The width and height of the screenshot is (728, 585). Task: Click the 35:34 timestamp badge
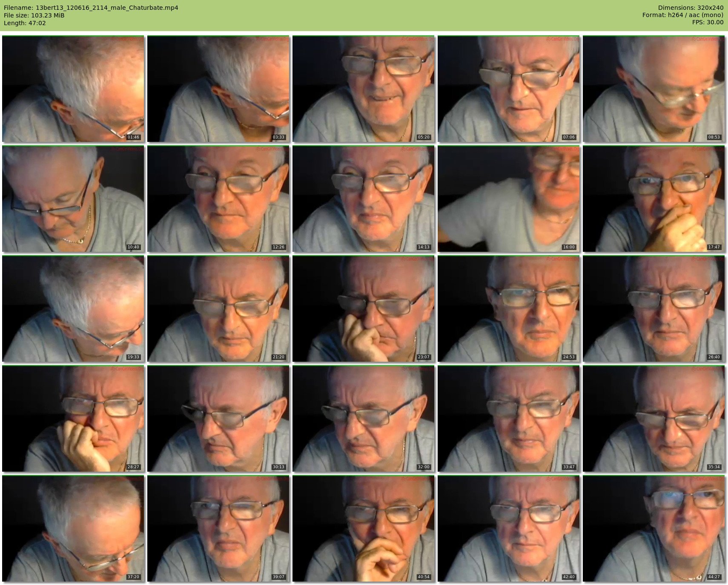[714, 467]
